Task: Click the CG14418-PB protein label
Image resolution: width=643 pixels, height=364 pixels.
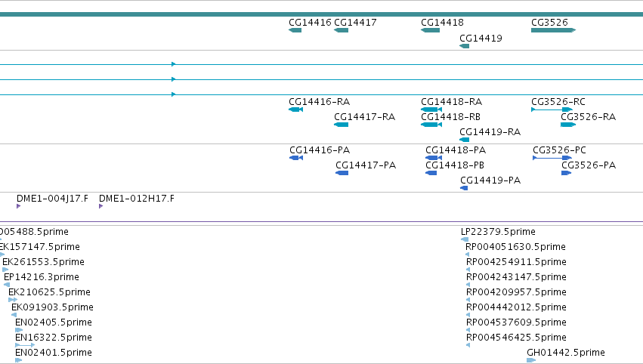Action: [455, 165]
